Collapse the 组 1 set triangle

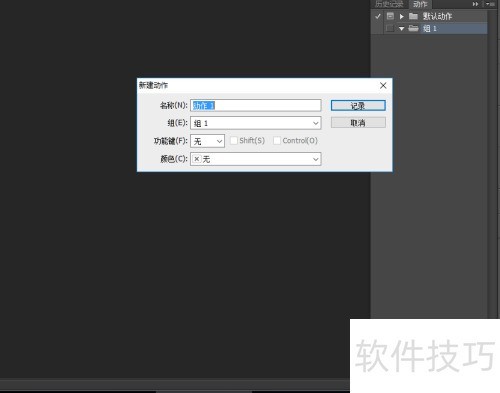402,29
